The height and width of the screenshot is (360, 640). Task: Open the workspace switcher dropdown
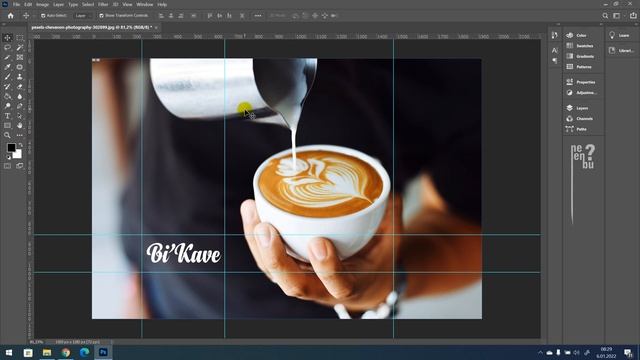618,16
